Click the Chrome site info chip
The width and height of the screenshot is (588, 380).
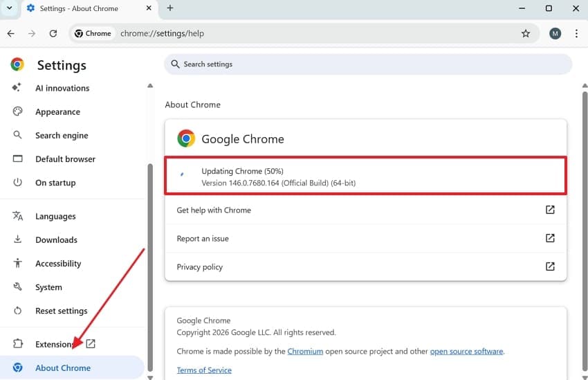tap(93, 33)
